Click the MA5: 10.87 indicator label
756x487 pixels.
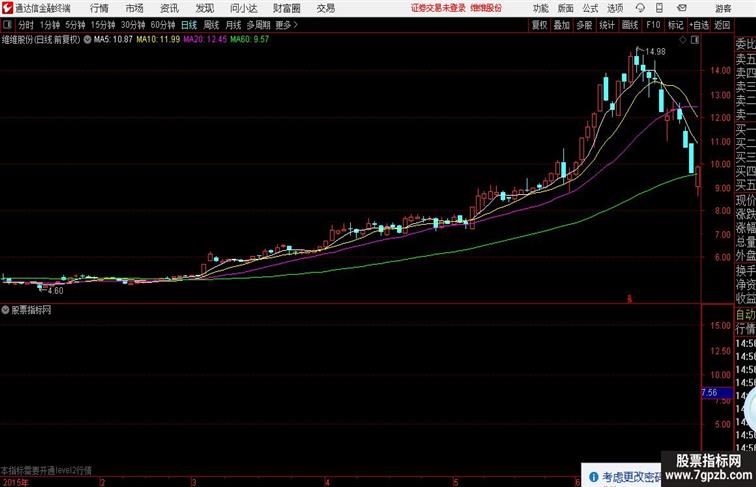(113, 40)
